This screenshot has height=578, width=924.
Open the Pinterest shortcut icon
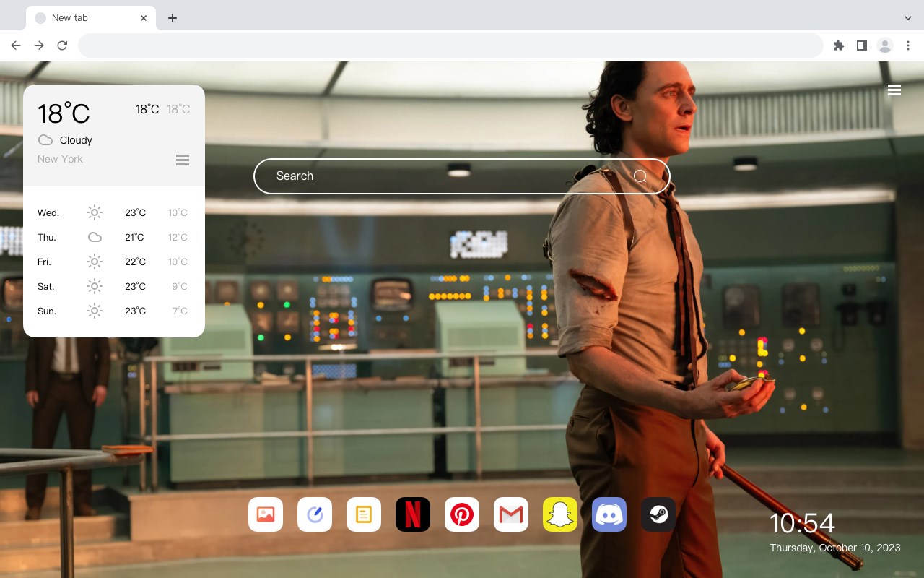(462, 514)
